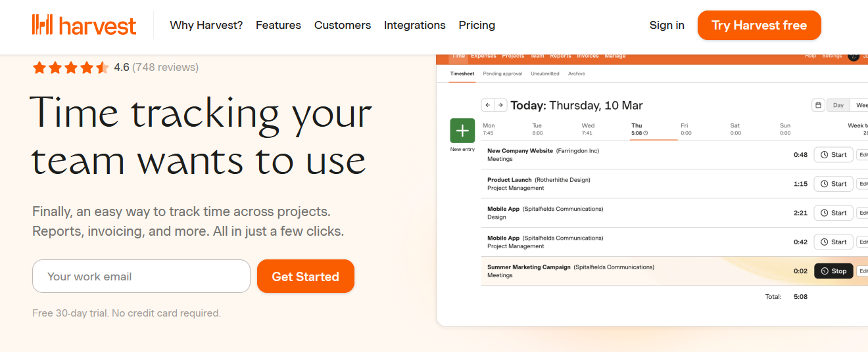Select the Timesheet tab
868x352 pixels.
(462, 74)
